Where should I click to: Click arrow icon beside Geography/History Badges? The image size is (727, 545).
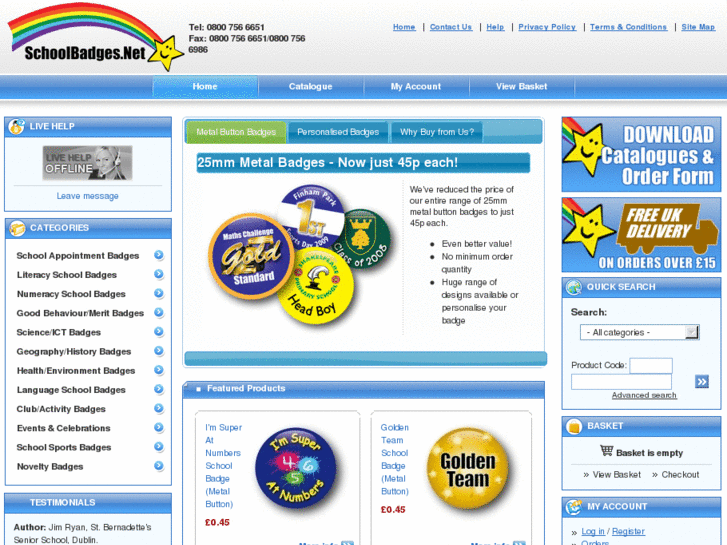tap(159, 351)
